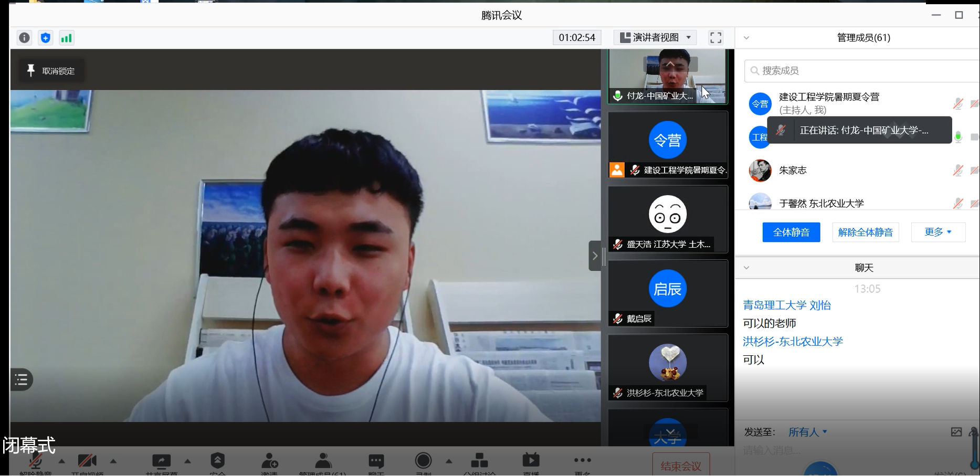Viewport: 980px width, 476px height.
Task: Turn on the video camera
Action: tap(87, 461)
